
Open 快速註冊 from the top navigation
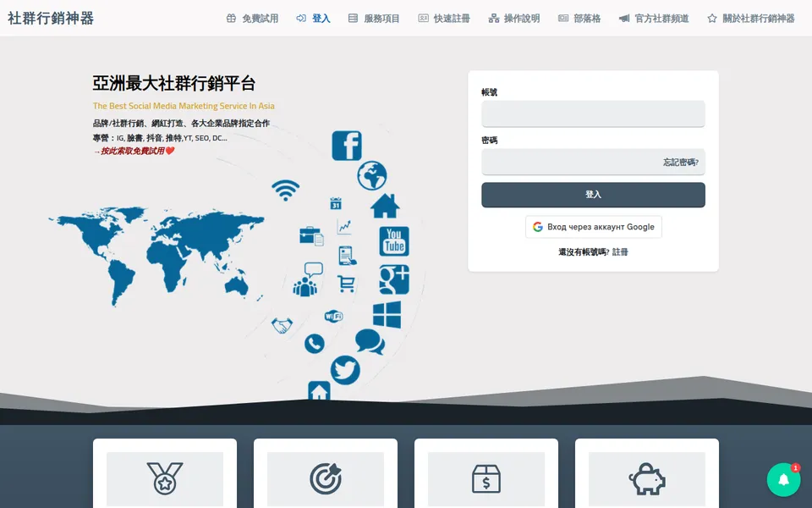[x=444, y=19]
